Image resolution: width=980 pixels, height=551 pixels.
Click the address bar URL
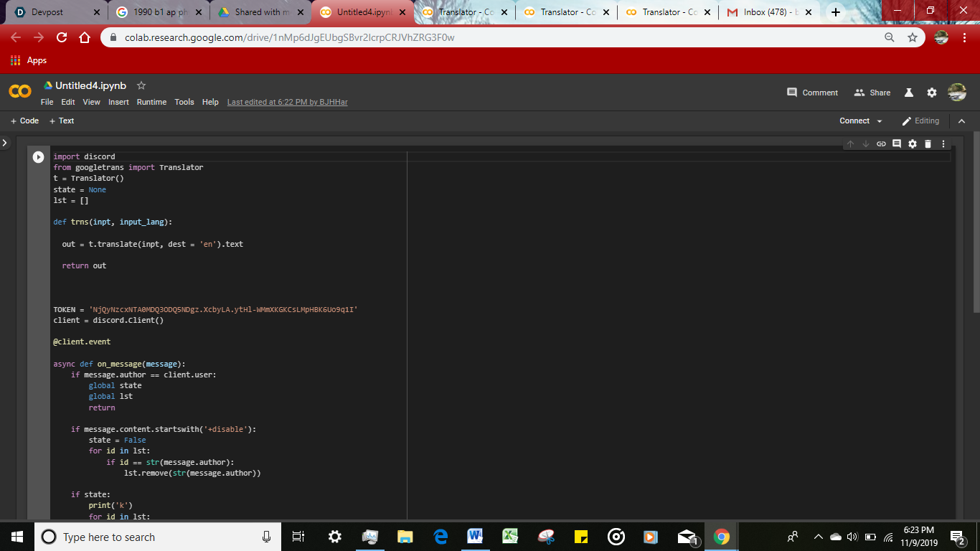pyautogui.click(x=289, y=37)
